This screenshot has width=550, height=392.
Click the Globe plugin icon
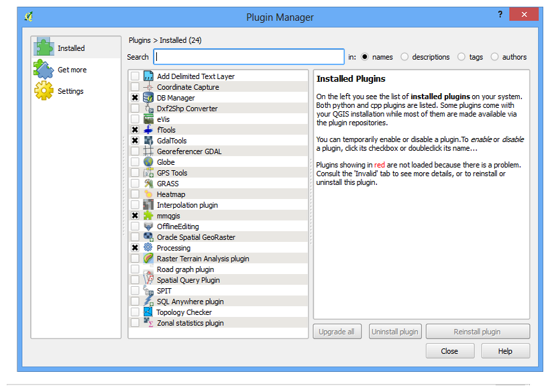point(148,162)
